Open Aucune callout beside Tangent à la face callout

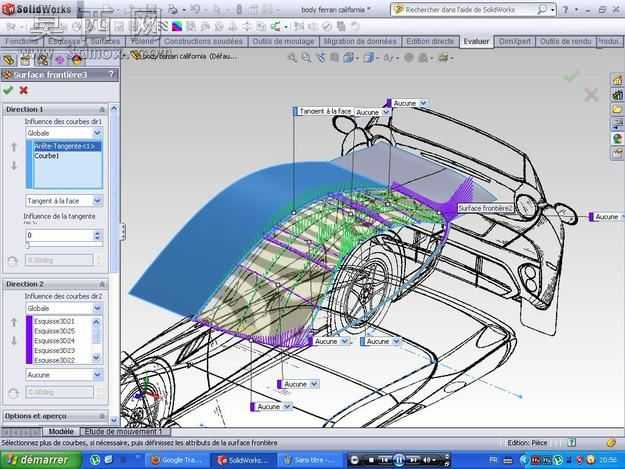pyautogui.click(x=372, y=112)
